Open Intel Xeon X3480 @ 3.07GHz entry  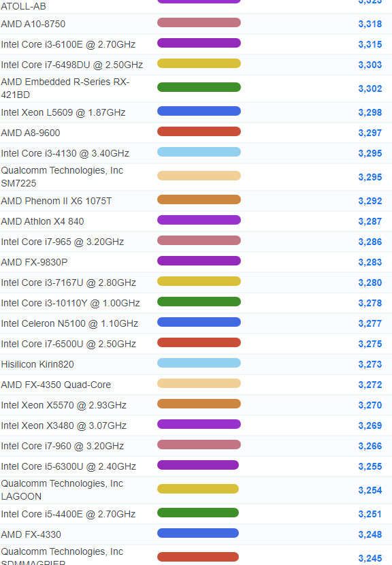64,425
